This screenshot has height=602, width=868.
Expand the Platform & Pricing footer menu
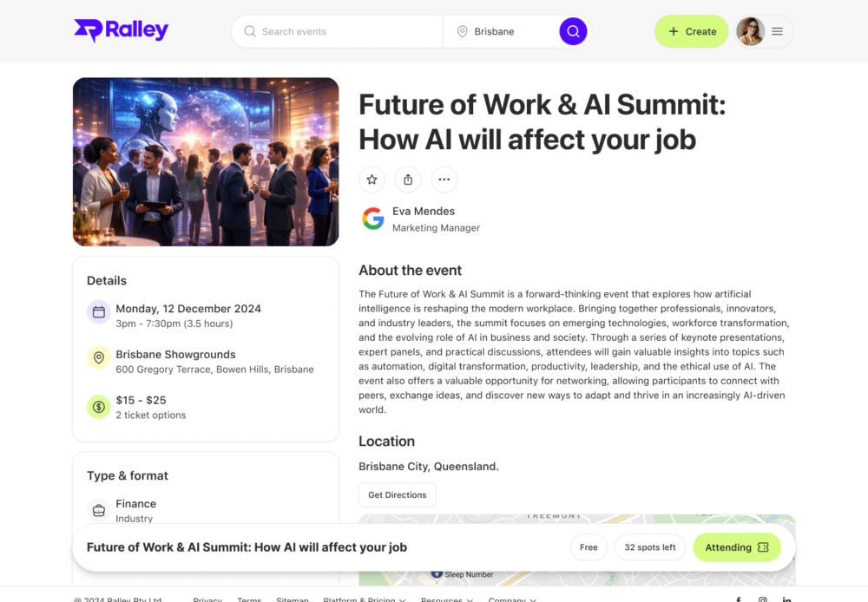point(362,599)
